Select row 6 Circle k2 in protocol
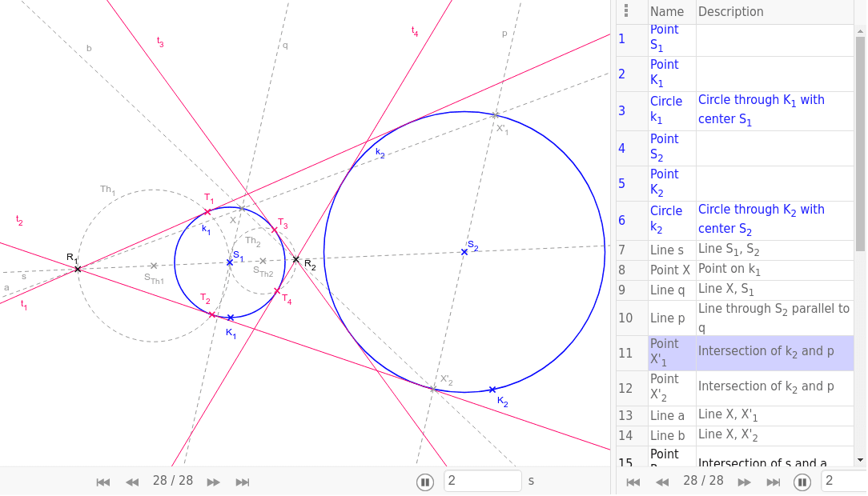Viewport: 868px width, 496px height. 734,220
